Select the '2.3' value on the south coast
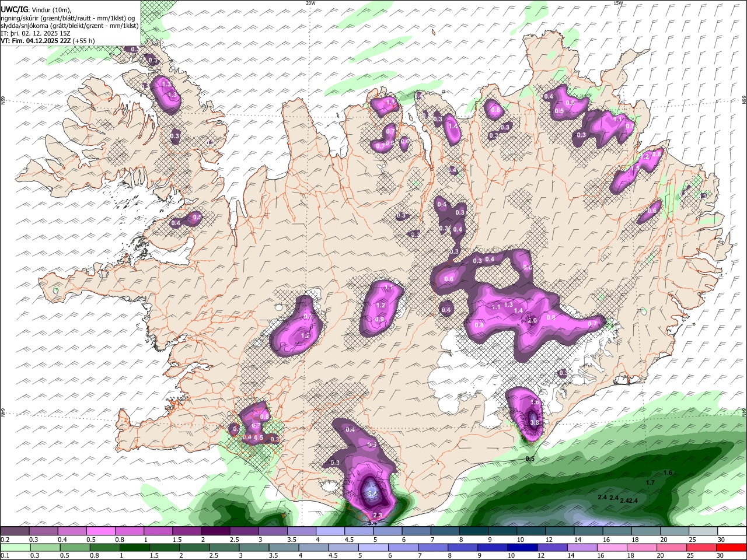Image resolution: width=747 pixels, height=560 pixels. (x=377, y=515)
